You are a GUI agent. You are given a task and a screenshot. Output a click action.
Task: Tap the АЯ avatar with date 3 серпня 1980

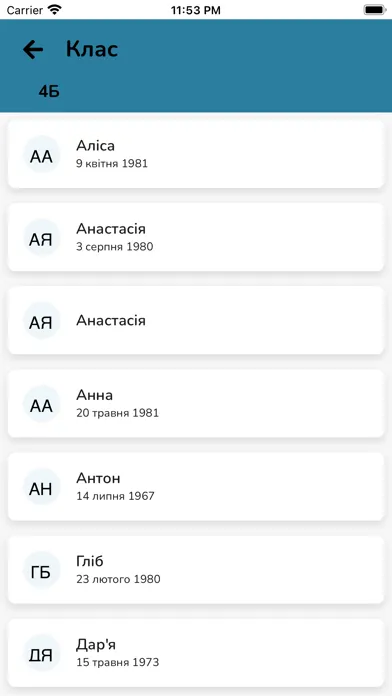(x=41, y=237)
